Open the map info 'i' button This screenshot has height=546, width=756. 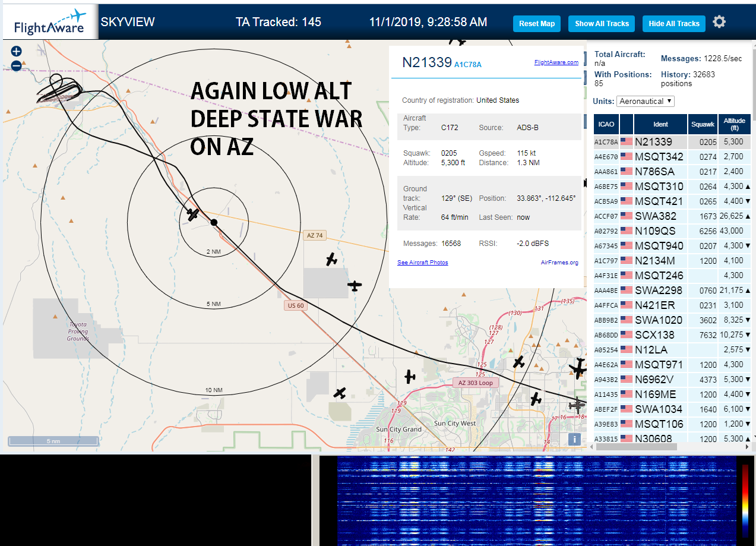point(574,439)
